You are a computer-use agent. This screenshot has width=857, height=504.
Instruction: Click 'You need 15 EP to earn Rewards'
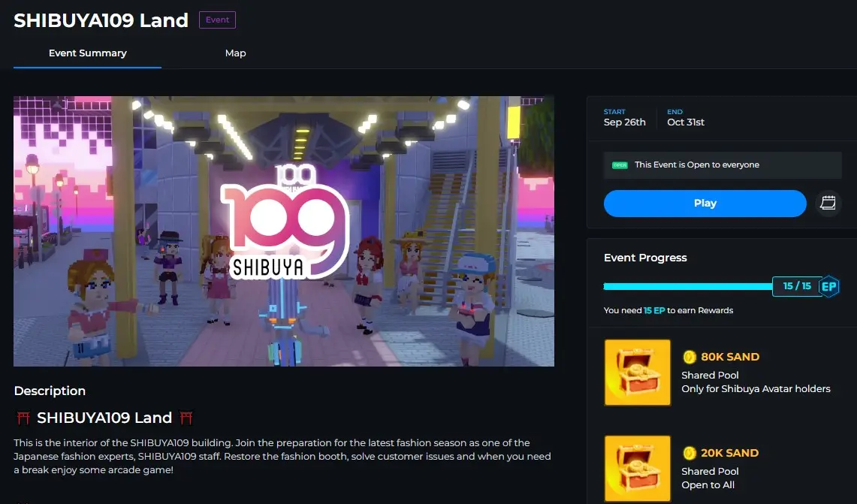pyautogui.click(x=668, y=310)
